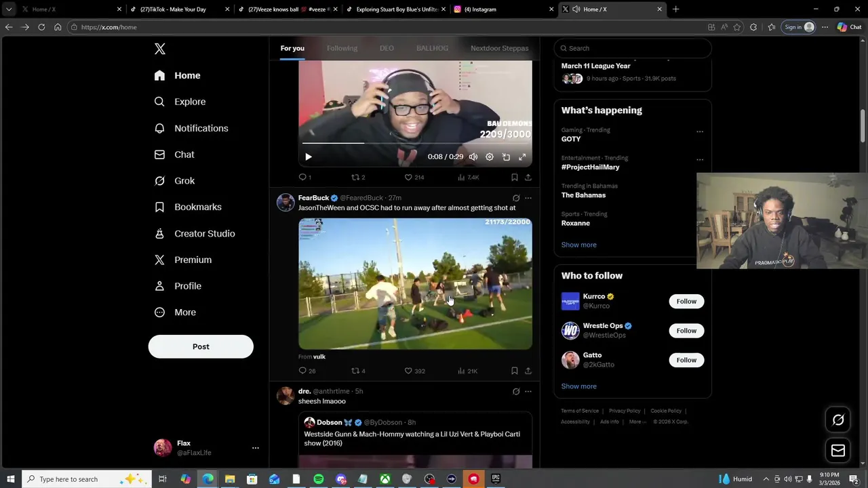
Task: Follow Wrestle Ops
Action: (686, 331)
